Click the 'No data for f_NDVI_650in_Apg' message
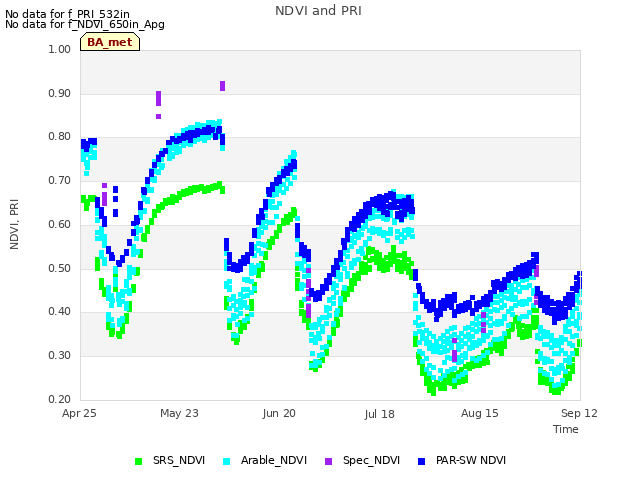Viewport: 640px width, 480px height. coord(85,24)
